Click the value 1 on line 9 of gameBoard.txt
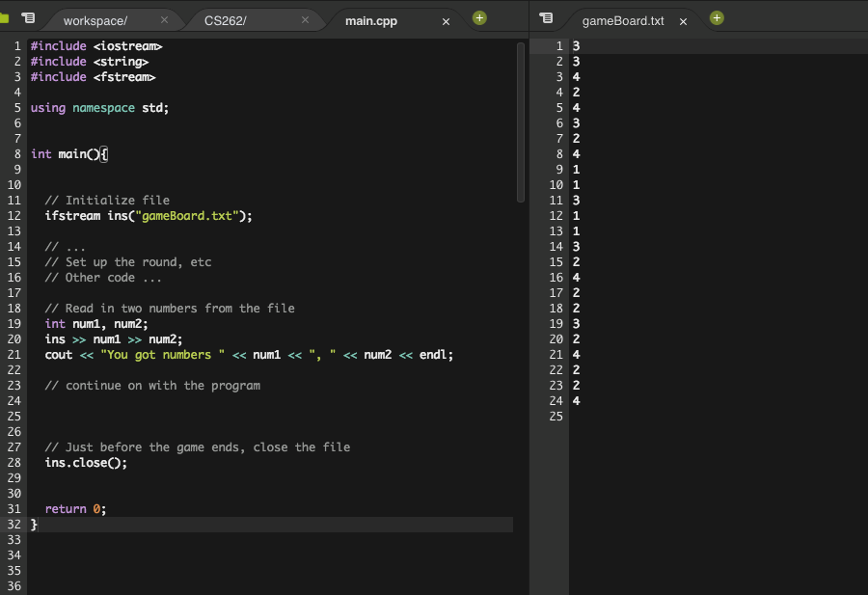The height and width of the screenshot is (595, 868). [577, 170]
